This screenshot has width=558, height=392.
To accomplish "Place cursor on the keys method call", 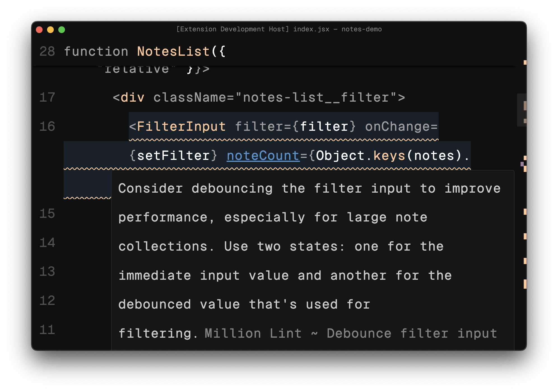I will pos(389,156).
